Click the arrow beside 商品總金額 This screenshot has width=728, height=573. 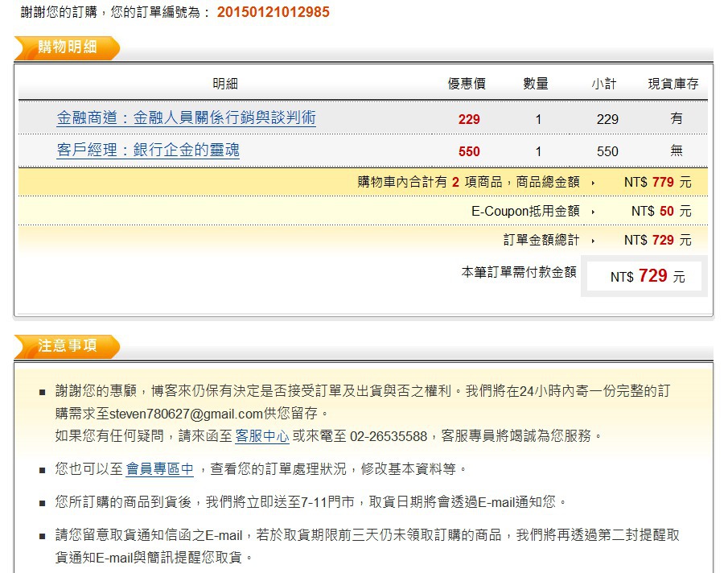coord(594,183)
